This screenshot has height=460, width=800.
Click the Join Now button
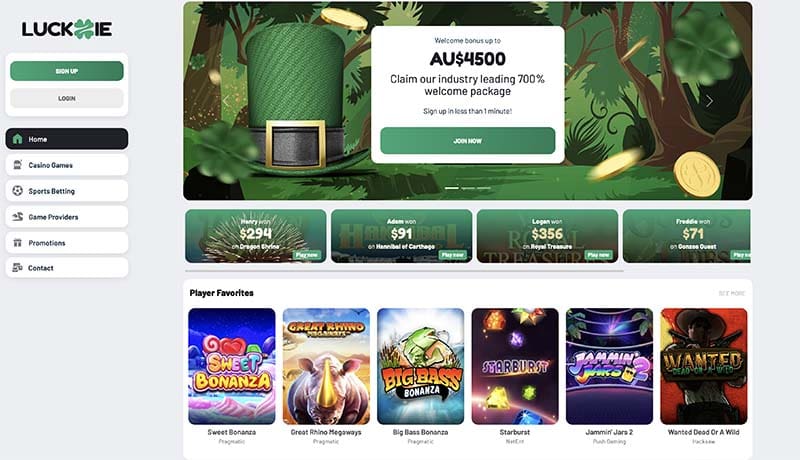(468, 141)
